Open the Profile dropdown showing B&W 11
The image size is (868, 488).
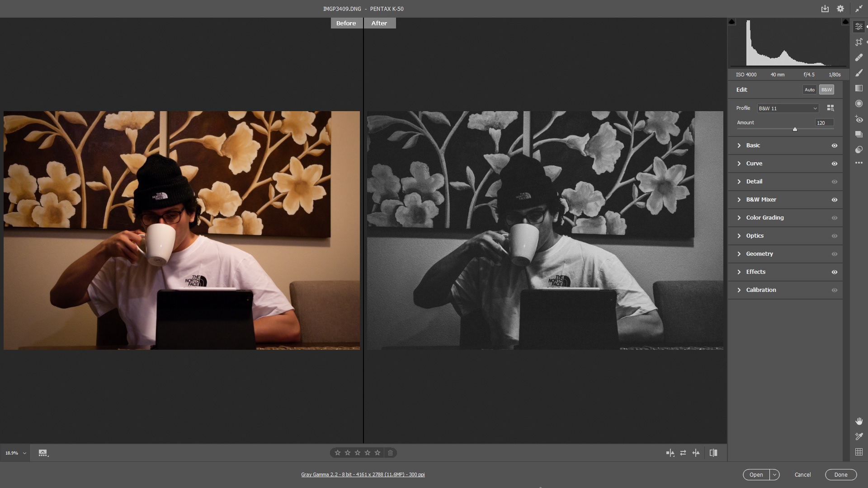[788, 108]
